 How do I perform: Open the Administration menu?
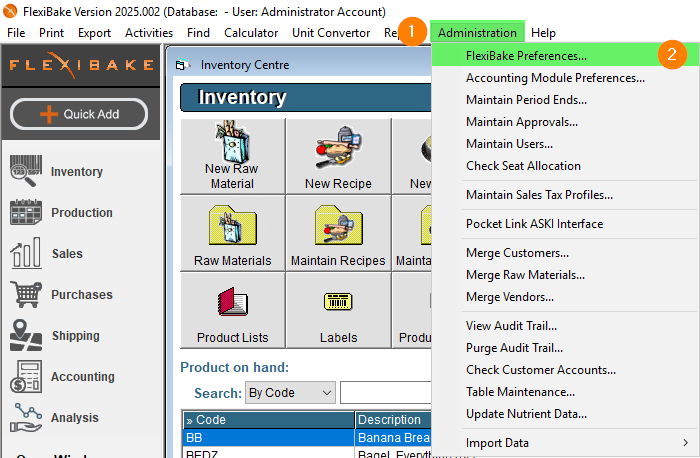pos(477,33)
